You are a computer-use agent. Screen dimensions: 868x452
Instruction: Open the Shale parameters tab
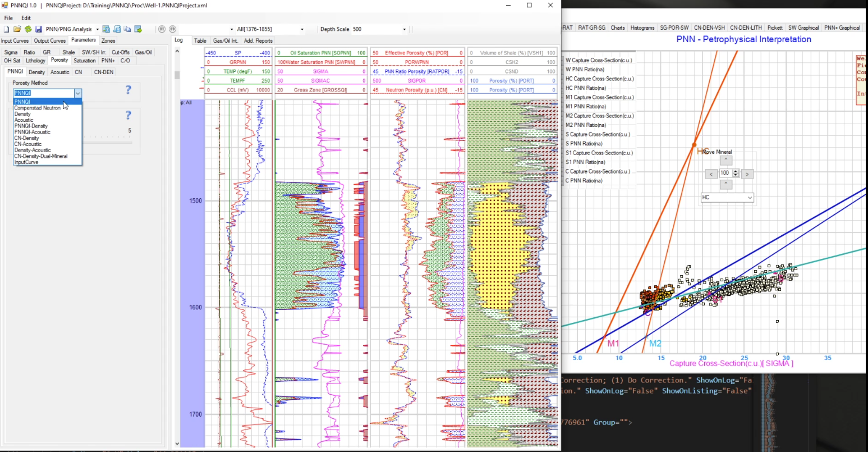[68, 52]
